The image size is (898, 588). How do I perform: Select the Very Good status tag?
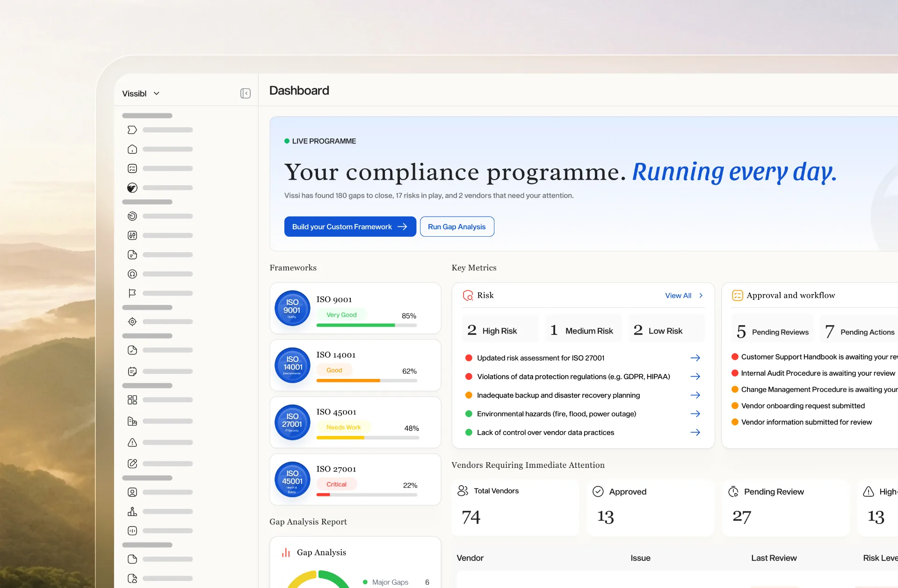(x=341, y=315)
